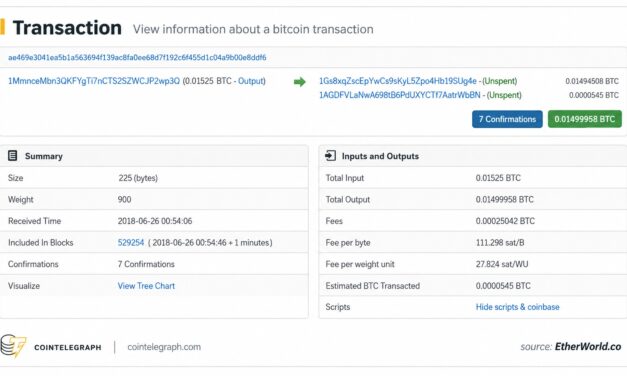Click the Summary panel list icon

point(12,156)
